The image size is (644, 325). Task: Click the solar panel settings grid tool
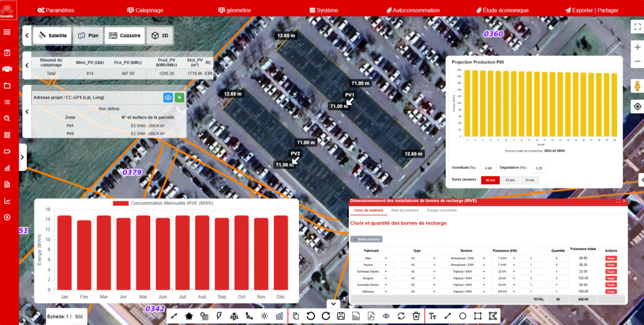(204, 316)
